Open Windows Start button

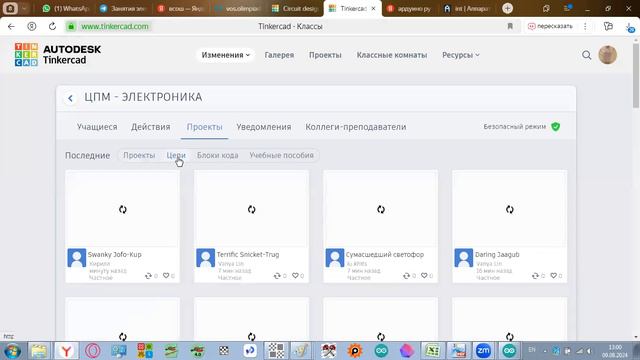(x=12, y=351)
